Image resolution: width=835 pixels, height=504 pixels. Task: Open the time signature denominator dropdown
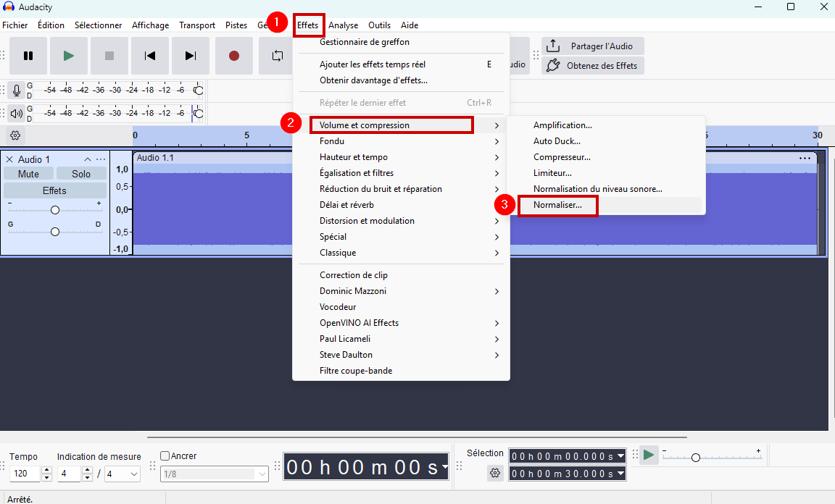[x=122, y=474]
